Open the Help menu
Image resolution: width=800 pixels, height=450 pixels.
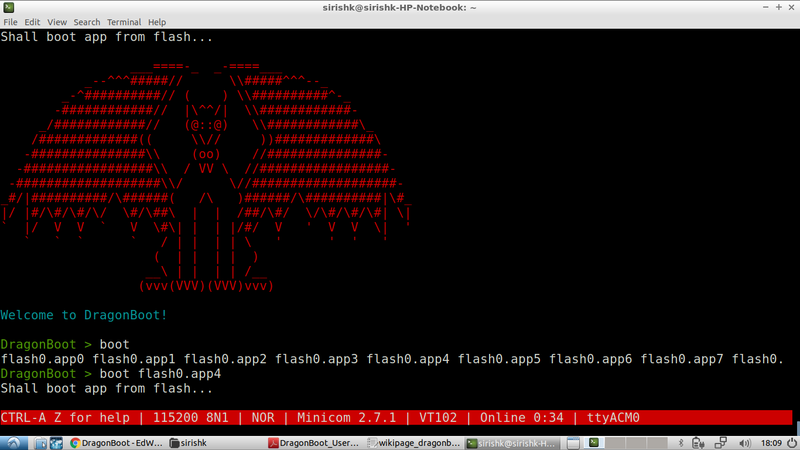[157, 22]
